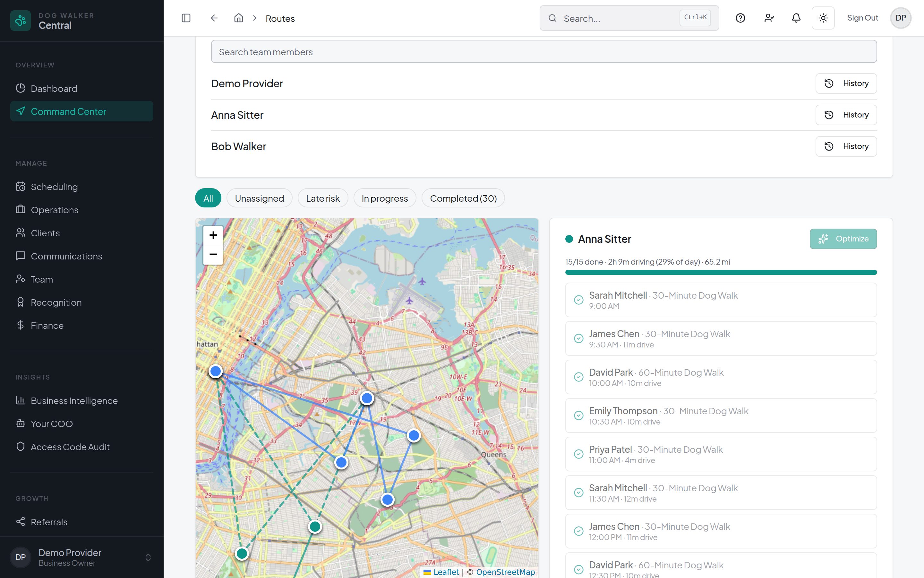The height and width of the screenshot is (578, 924).
Task: Open Dashboard in sidebar
Action: point(82,88)
